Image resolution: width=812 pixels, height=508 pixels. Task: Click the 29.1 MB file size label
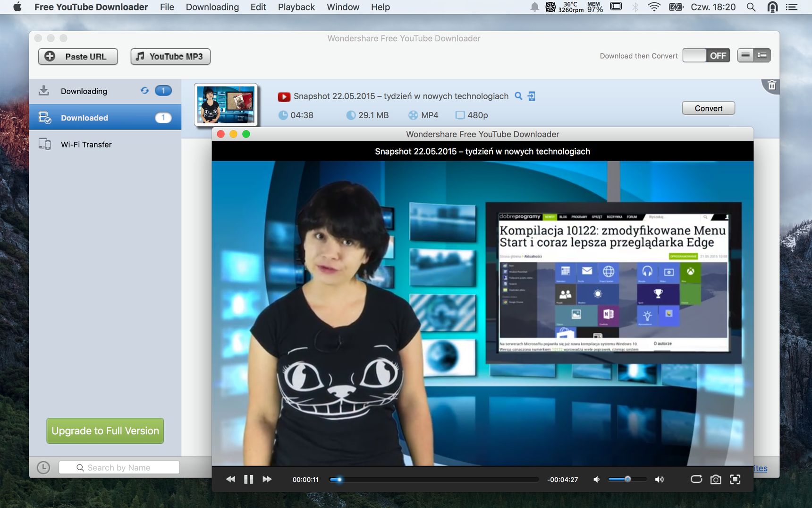coord(373,115)
